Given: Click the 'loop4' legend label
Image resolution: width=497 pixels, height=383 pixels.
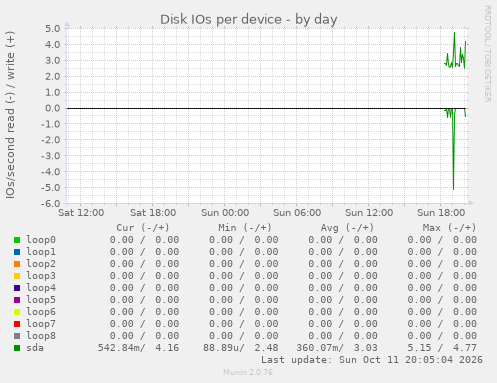Looking at the screenshot, I should pos(41,288).
